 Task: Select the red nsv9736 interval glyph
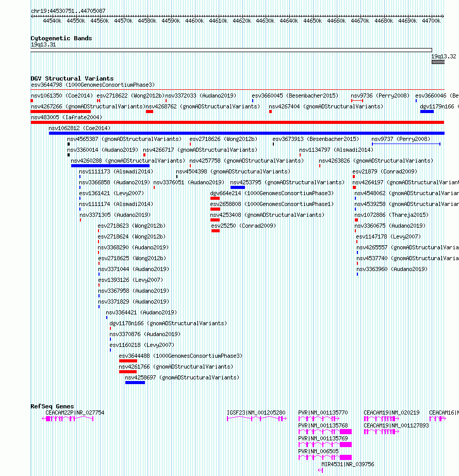coord(357,101)
